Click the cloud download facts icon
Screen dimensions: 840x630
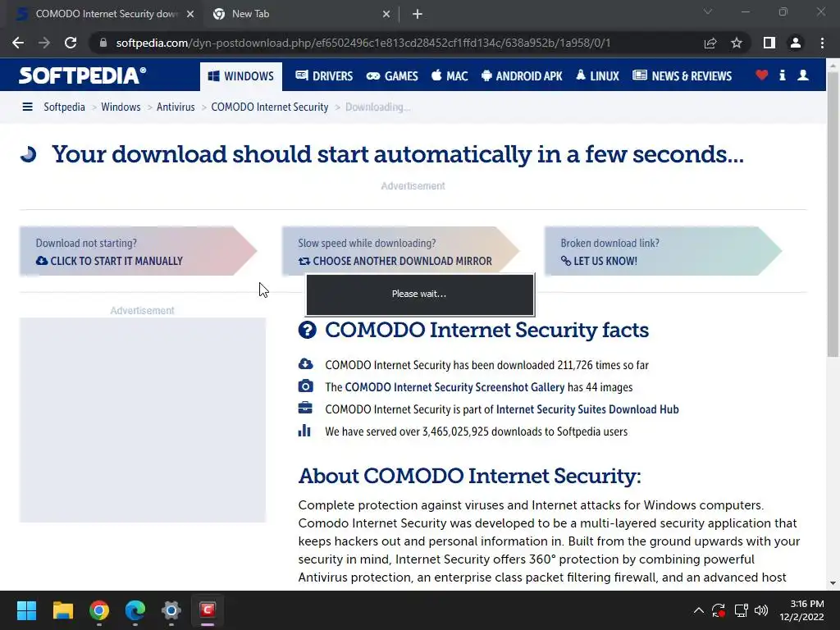[x=305, y=364]
